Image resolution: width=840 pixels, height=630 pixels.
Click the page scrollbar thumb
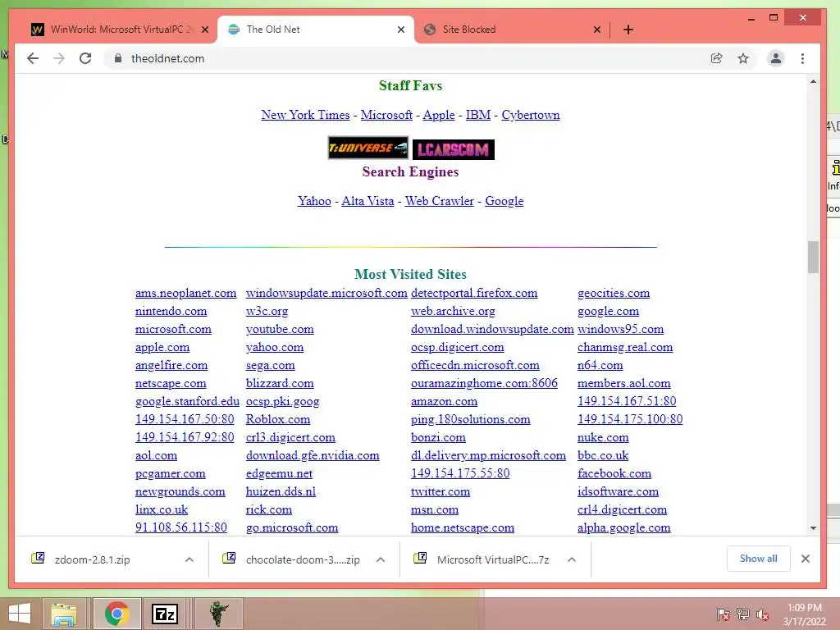[813, 257]
